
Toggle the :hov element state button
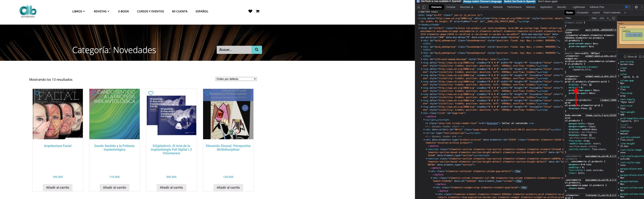(594, 18)
